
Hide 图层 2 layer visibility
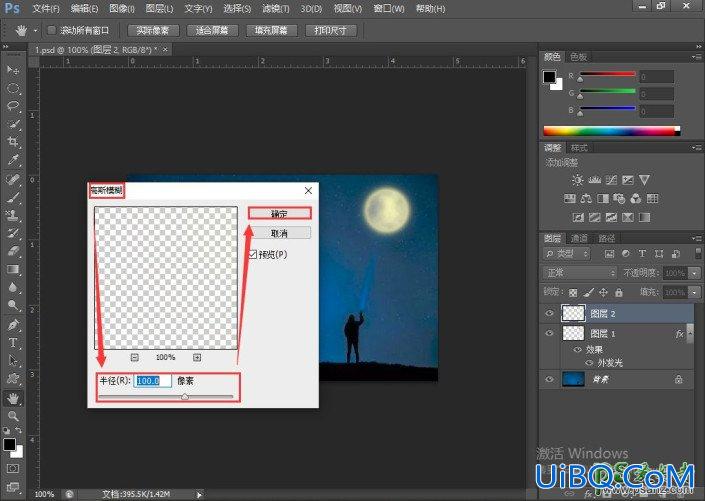pos(549,313)
